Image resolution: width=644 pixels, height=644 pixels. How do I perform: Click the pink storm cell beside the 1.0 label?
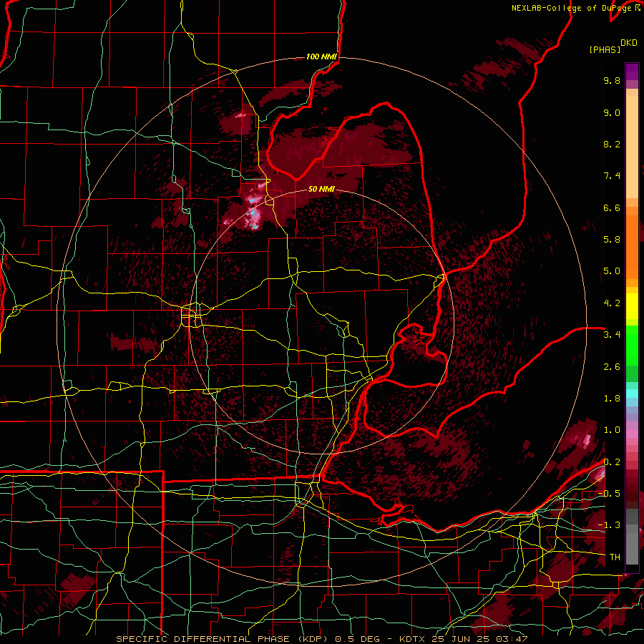coord(587,440)
